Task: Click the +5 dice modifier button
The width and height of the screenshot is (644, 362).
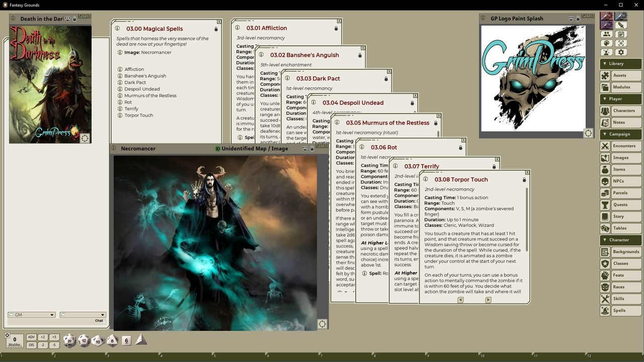Action: point(55,337)
